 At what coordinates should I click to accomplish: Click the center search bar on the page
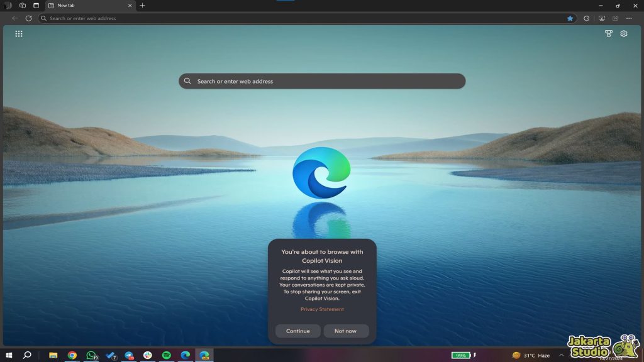[322, 81]
